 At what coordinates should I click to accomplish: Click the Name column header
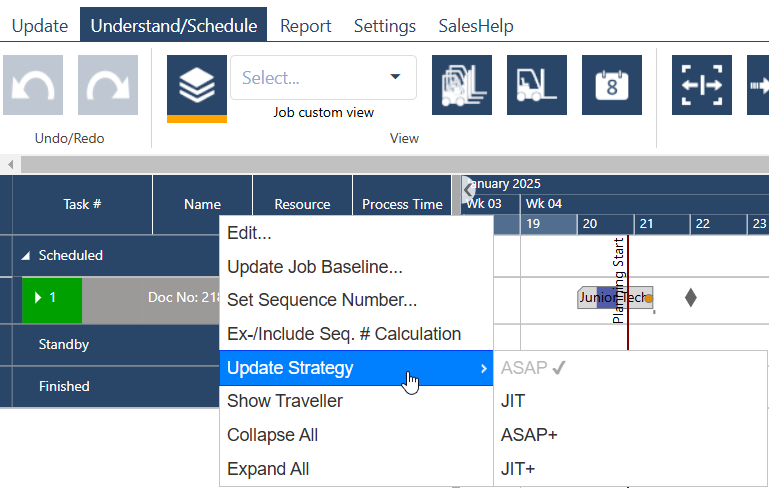point(202,204)
